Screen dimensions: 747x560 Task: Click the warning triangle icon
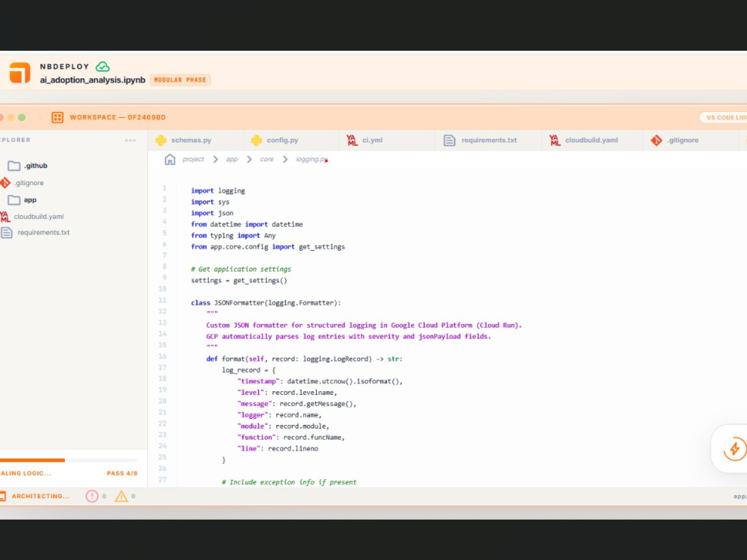pos(122,497)
